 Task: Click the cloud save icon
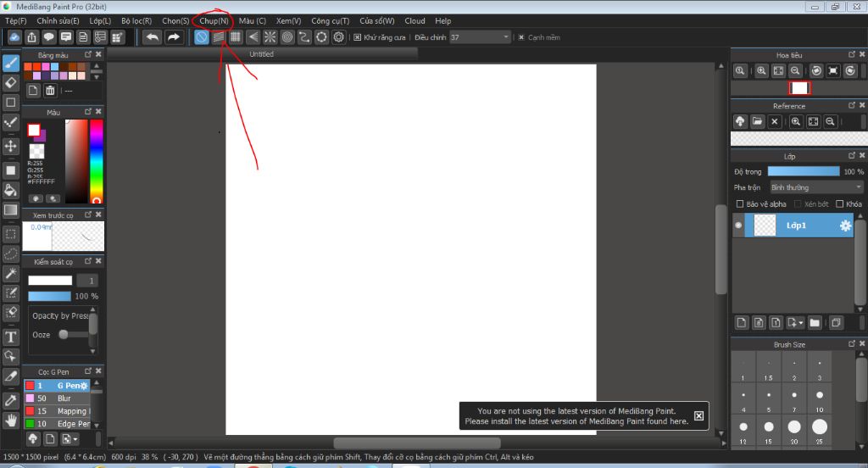tap(14, 37)
